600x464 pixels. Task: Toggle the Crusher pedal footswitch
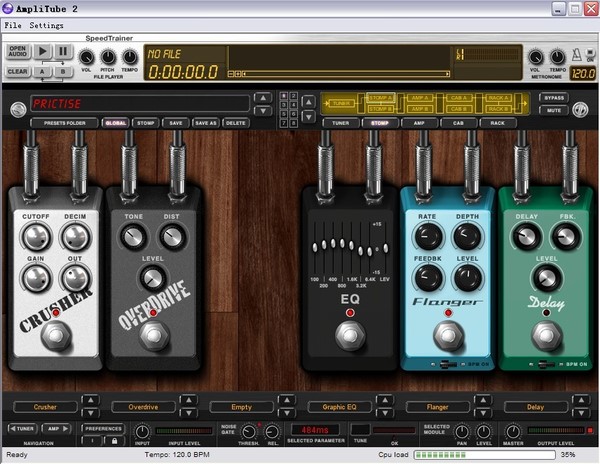pyautogui.click(x=56, y=336)
